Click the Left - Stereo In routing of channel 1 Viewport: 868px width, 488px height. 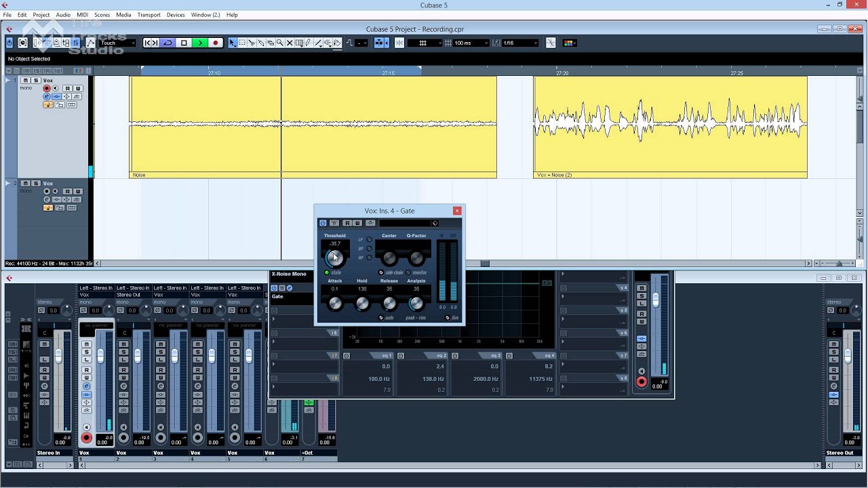[96, 287]
